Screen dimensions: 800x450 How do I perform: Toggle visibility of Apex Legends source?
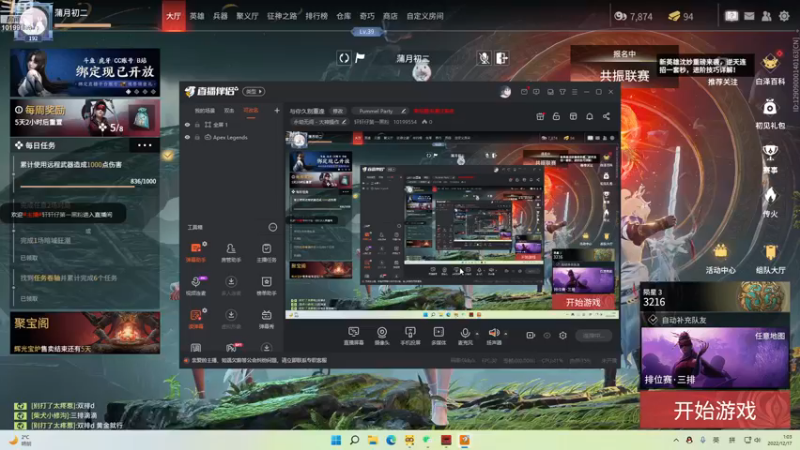(187, 137)
